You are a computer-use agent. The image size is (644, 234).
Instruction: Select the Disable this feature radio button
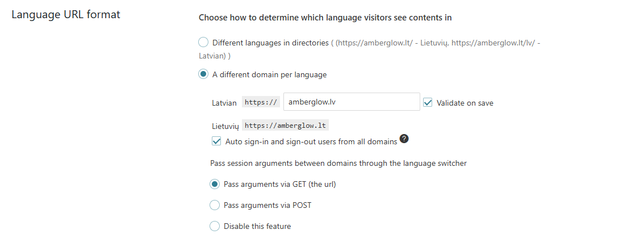215,226
